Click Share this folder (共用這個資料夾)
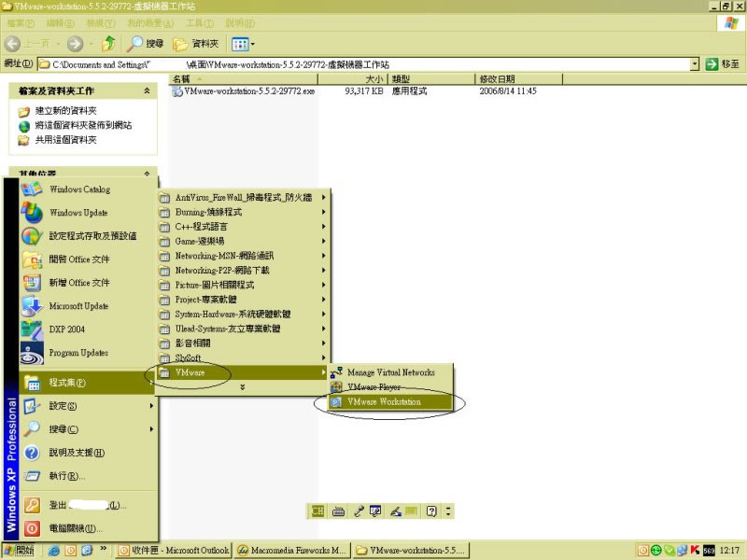Screen dimensions: 747x560 pos(65,139)
